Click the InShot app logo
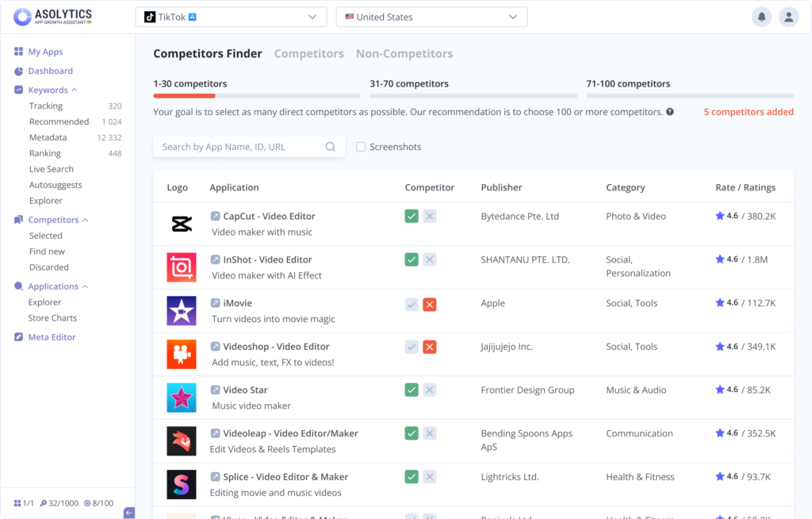812x519 pixels. (x=182, y=267)
